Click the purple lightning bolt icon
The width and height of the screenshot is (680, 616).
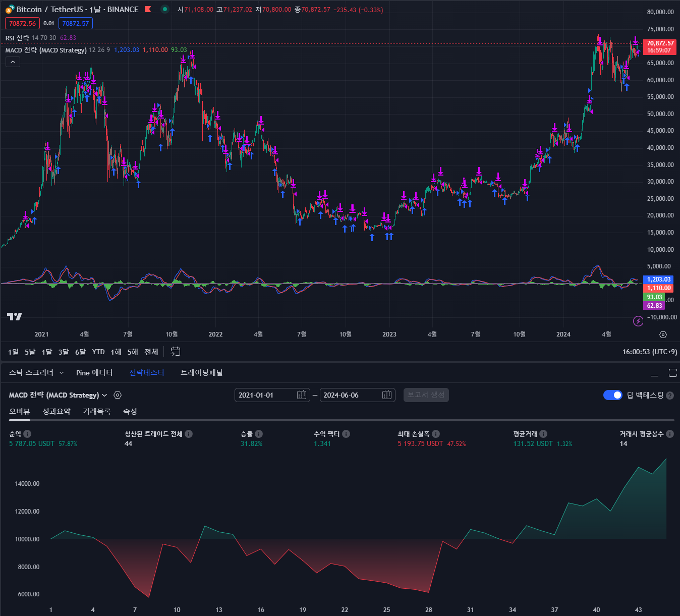tap(638, 321)
